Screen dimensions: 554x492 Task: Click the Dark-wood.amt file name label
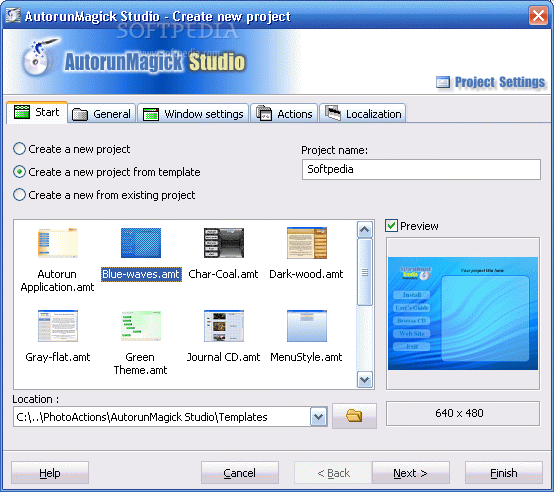click(x=306, y=274)
